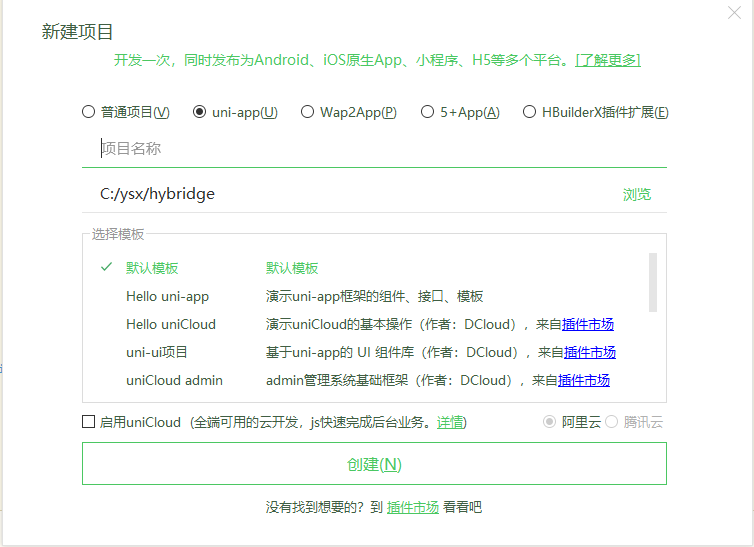754x547 pixels.
Task: Choose the Hello uniCloud template
Action: click(x=374, y=324)
